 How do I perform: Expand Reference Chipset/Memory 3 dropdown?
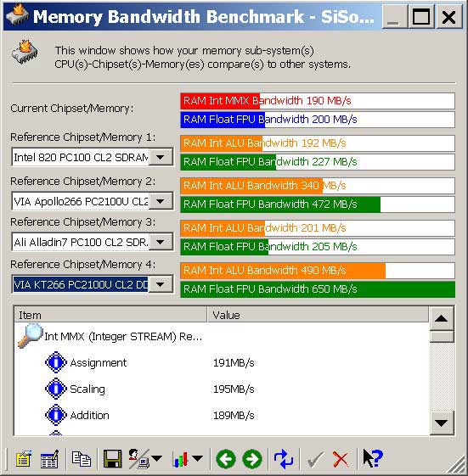[161, 242]
